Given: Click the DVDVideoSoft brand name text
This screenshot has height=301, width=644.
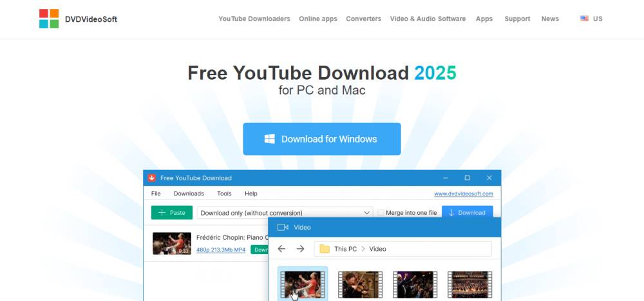Looking at the screenshot, I should coord(91,19).
